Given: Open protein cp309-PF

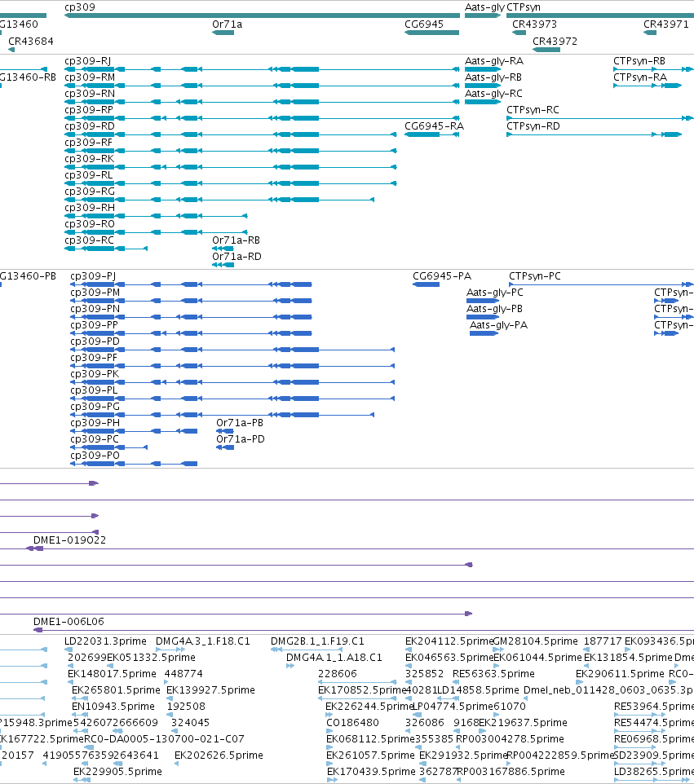Looking at the screenshot, I should pos(94,358).
